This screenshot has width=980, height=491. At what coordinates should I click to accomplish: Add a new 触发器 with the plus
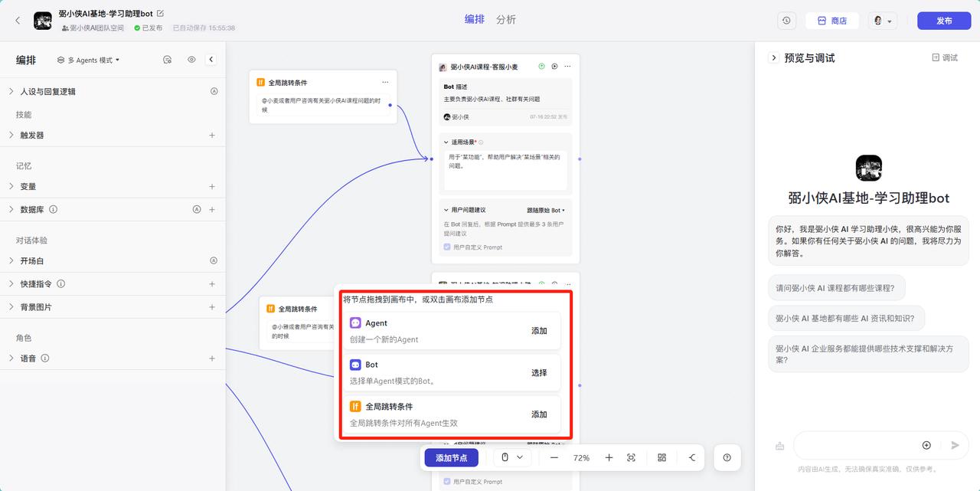point(212,135)
